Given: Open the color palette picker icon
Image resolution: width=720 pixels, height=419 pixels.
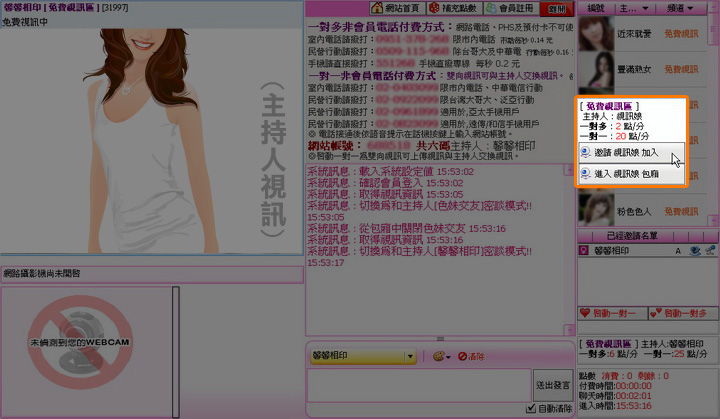Looking at the screenshot, I should click(440, 356).
